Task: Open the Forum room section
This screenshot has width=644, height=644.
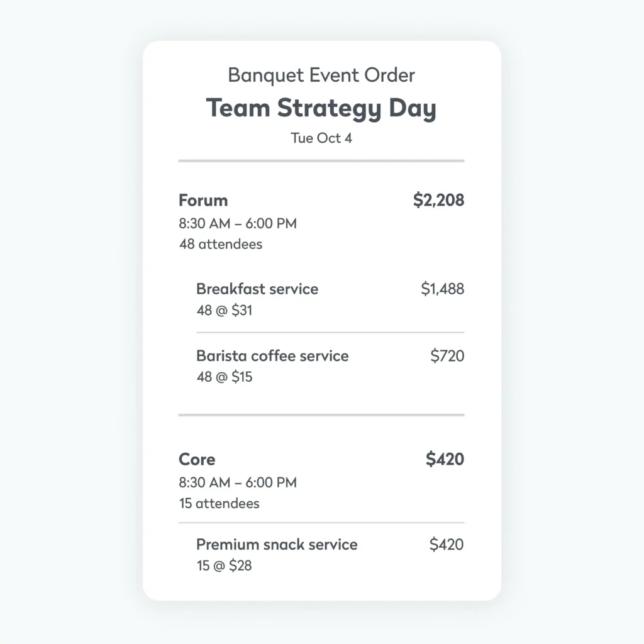Action: 203,201
